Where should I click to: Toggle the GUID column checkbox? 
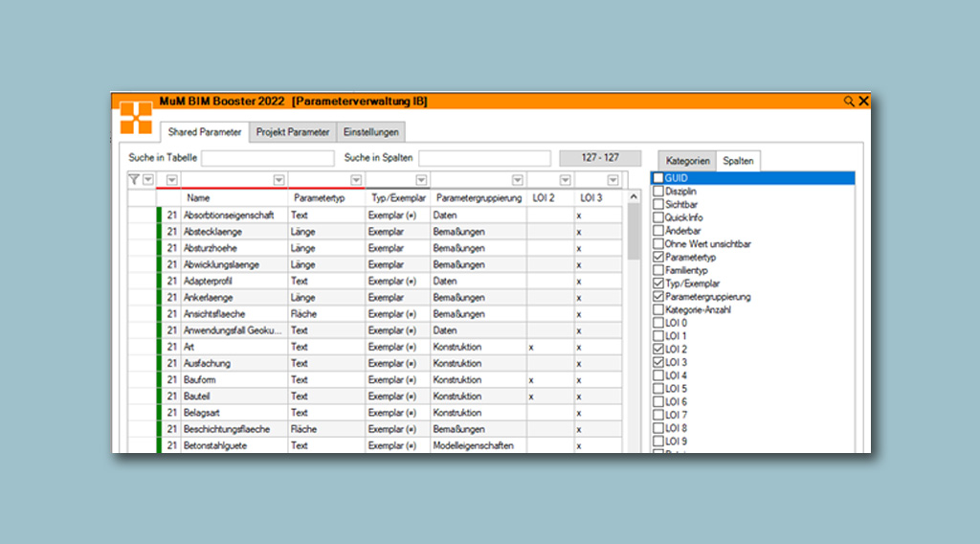(658, 178)
